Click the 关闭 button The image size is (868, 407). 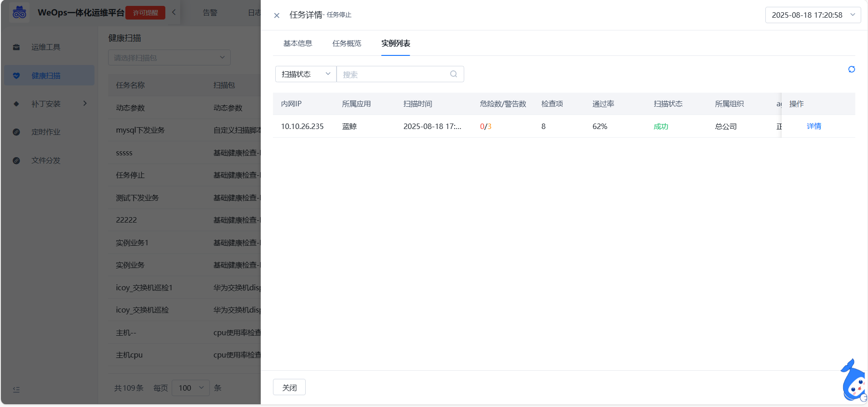289,387
